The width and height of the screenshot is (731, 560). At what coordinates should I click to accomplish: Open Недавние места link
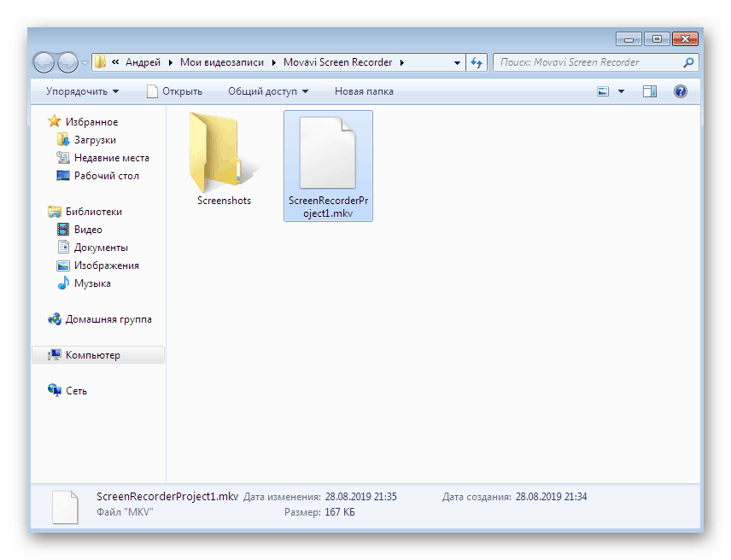pos(112,158)
